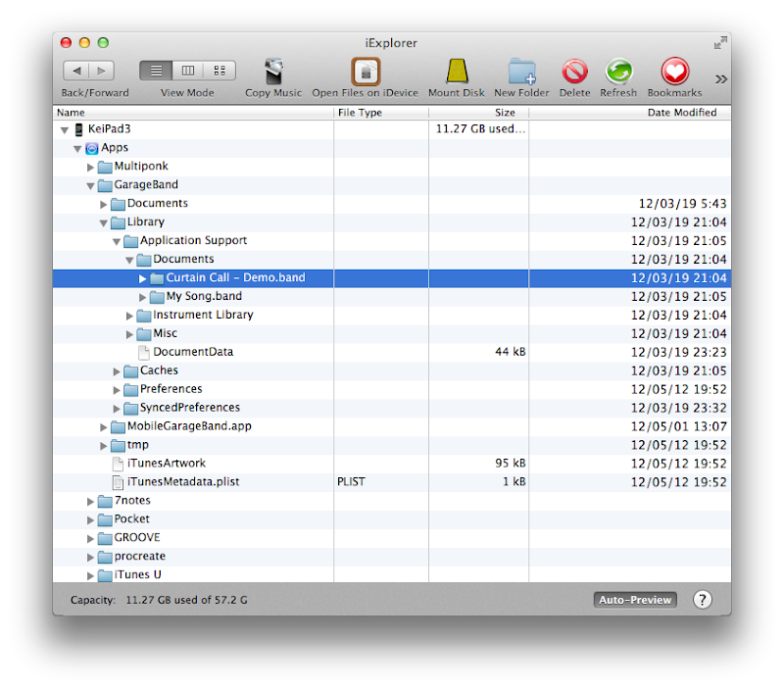Show more toolbar items chevron

[720, 79]
